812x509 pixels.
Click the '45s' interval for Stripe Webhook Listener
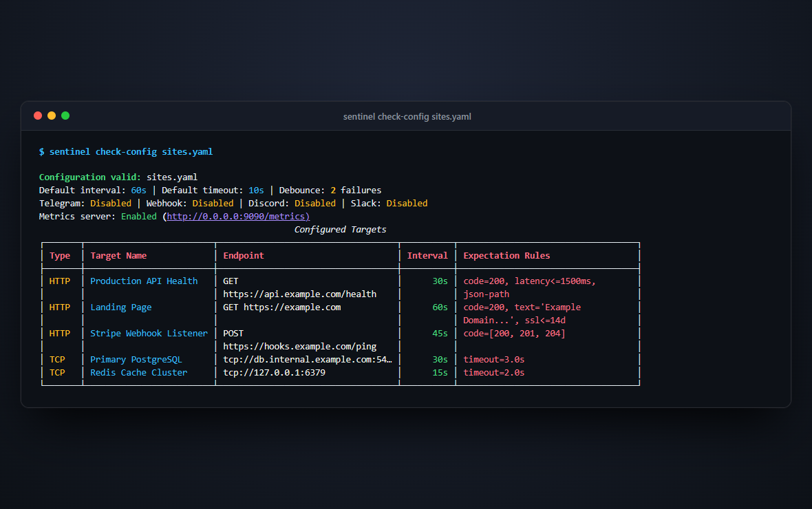440,334
